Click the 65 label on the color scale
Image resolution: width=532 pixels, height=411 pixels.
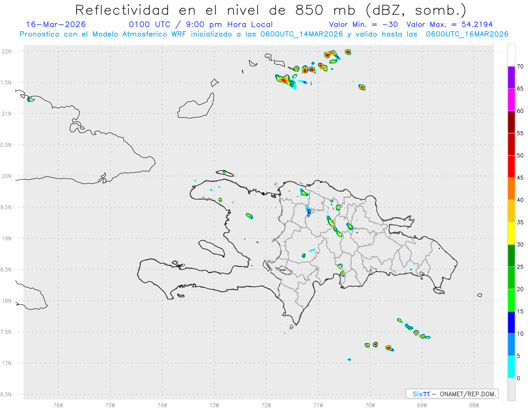pos(520,89)
